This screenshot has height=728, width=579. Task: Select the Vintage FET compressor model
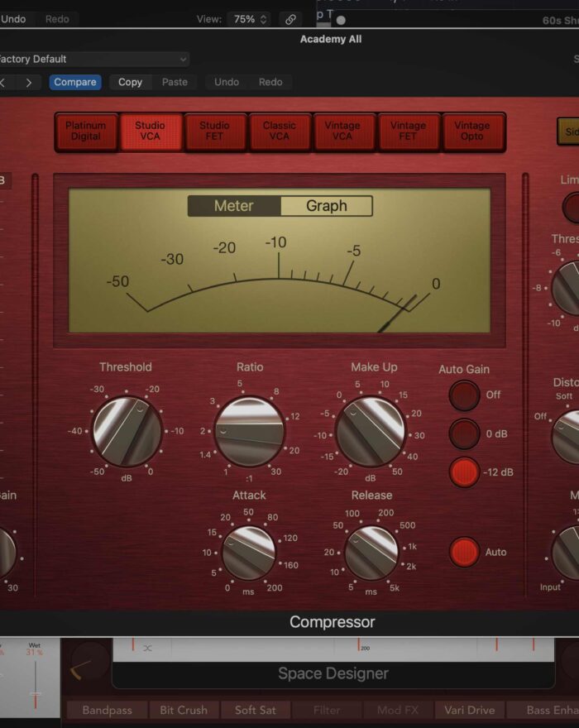(408, 132)
